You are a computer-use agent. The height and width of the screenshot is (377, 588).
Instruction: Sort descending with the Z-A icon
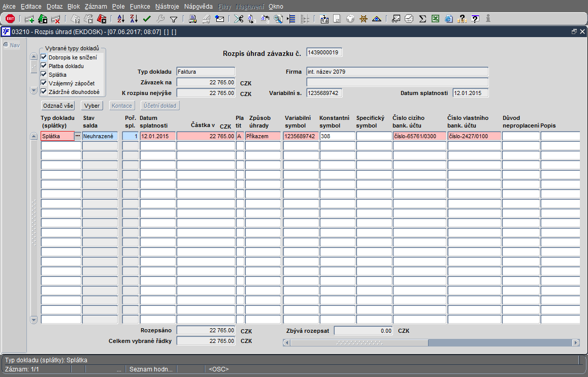pos(134,19)
